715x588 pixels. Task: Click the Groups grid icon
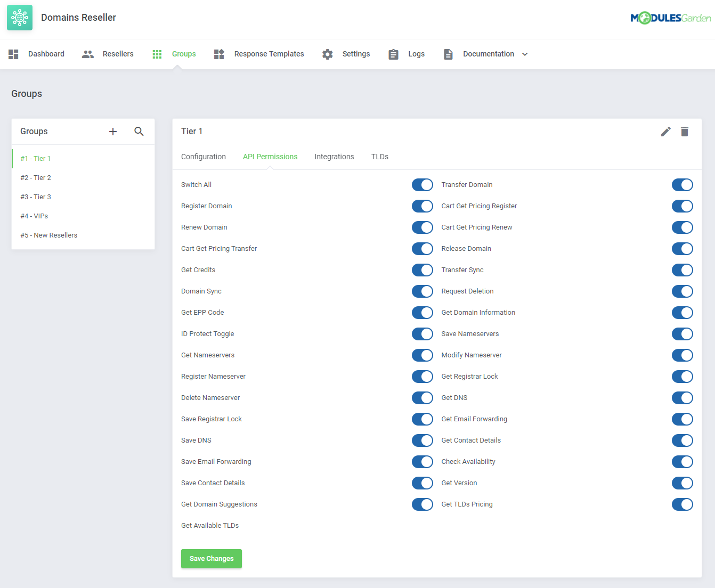pos(157,54)
